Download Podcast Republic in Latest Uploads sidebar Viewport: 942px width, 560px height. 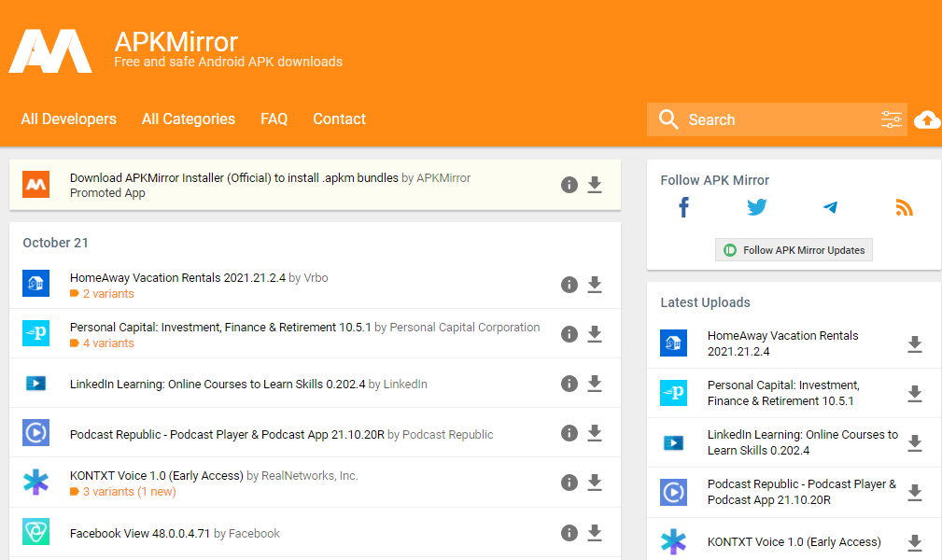pos(914,493)
